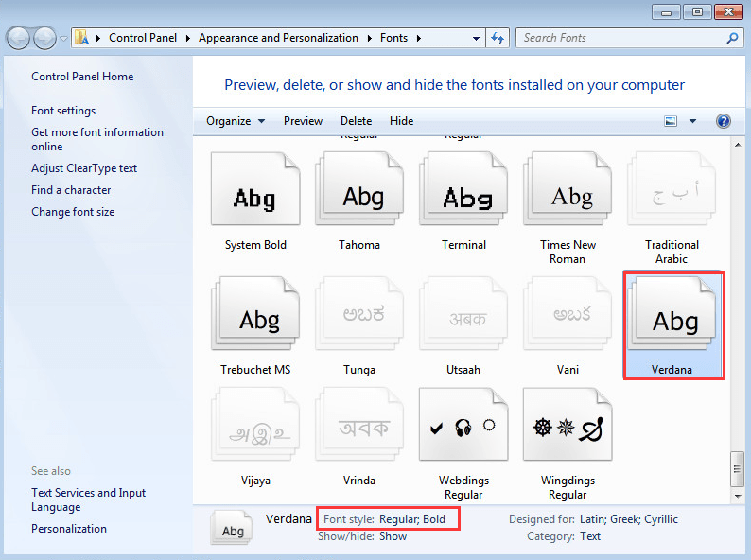
Task: Open Adjust ClearType text link
Action: 84,168
